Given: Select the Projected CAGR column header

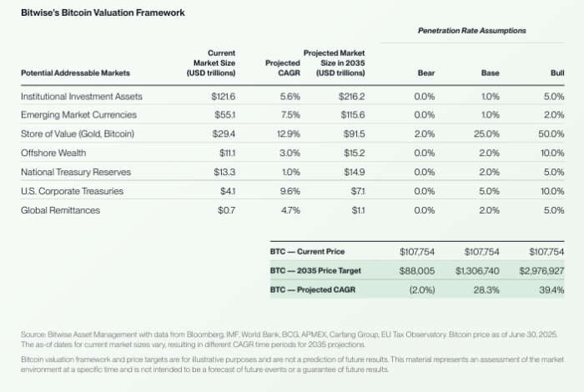Looking at the screenshot, I should point(282,68).
